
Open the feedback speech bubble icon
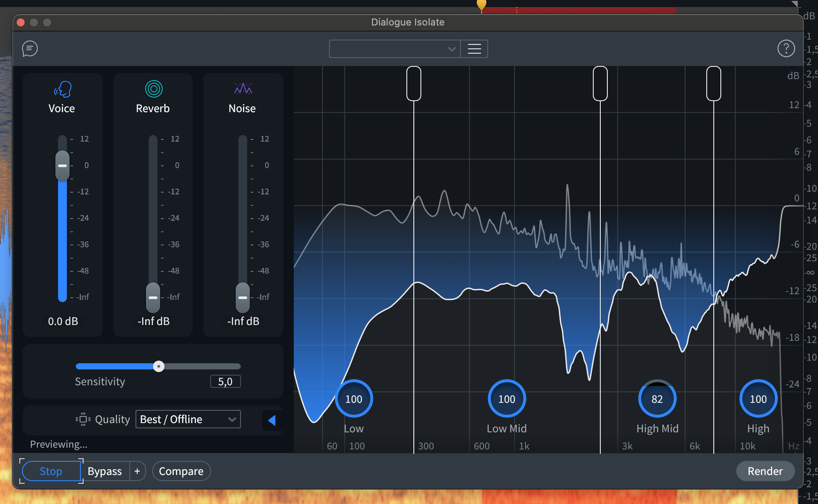[30, 48]
